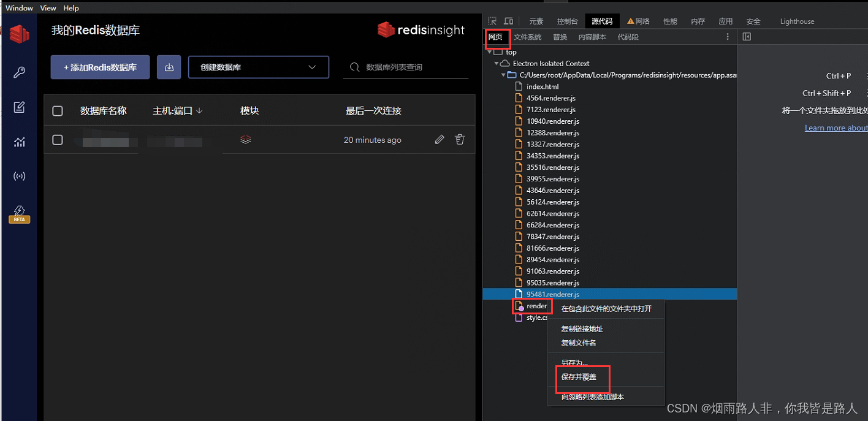Check the database row checkbox
The height and width of the screenshot is (421, 868).
58,140
